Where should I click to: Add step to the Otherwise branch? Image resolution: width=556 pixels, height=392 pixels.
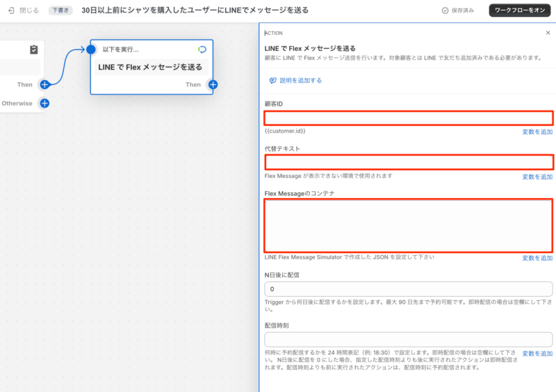pyautogui.click(x=44, y=104)
